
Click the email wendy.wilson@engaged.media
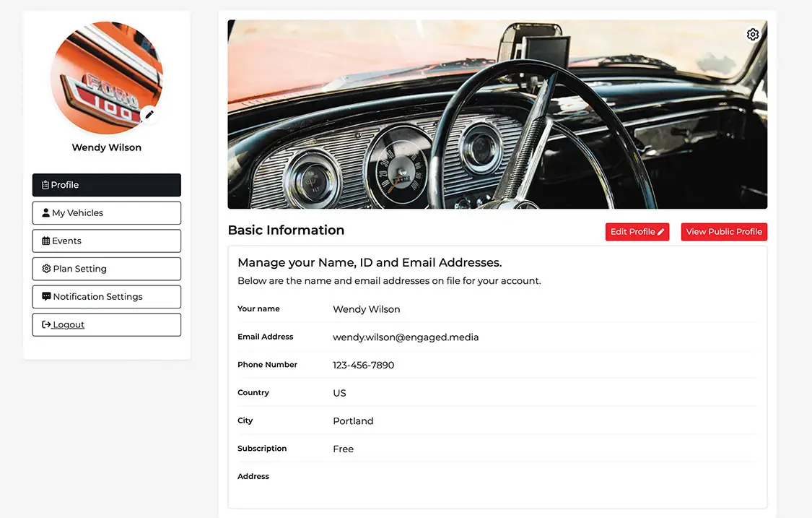coord(406,337)
